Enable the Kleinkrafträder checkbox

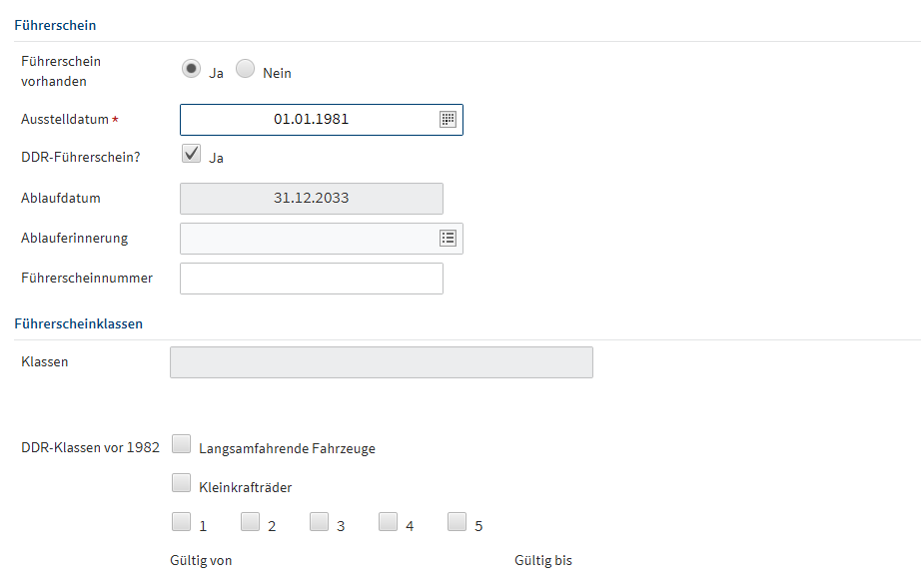pyautogui.click(x=181, y=483)
